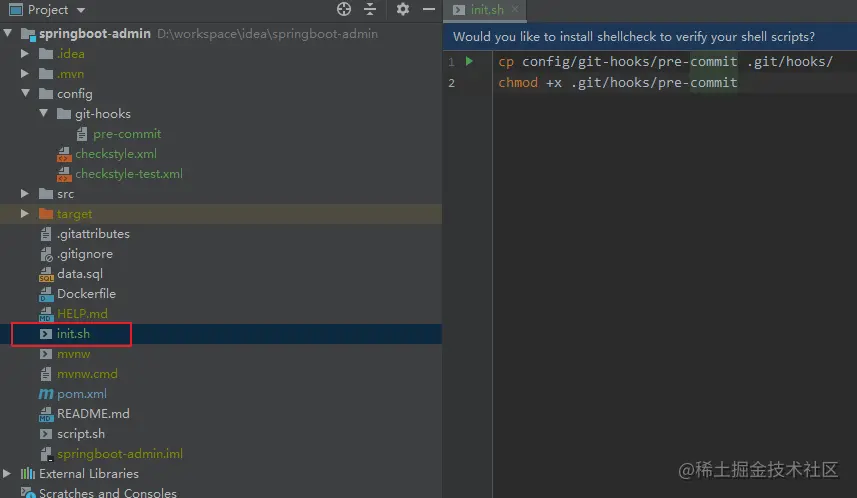Image resolution: width=857 pixels, height=498 pixels.
Task: Select the .mvn folder icon
Action: 46,74
